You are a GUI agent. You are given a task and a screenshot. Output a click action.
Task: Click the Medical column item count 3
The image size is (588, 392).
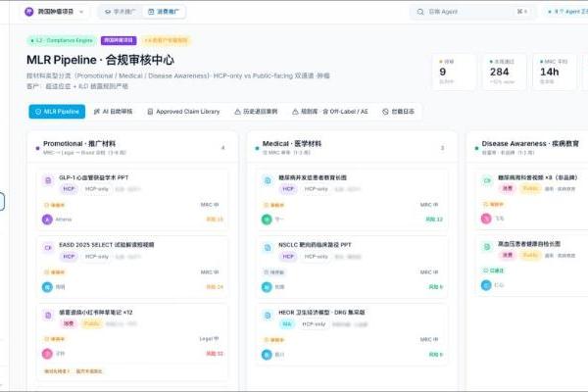pos(443,148)
